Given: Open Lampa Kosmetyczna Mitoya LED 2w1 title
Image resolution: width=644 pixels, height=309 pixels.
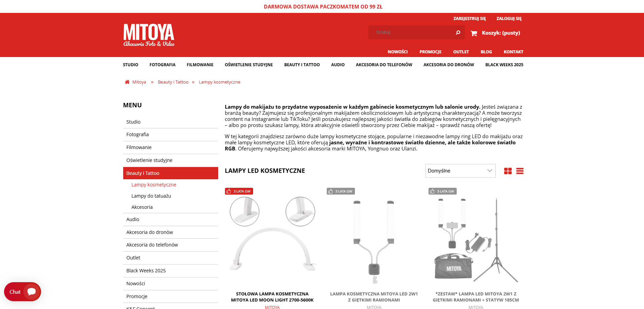Looking at the screenshot, I should pyautogui.click(x=374, y=297).
